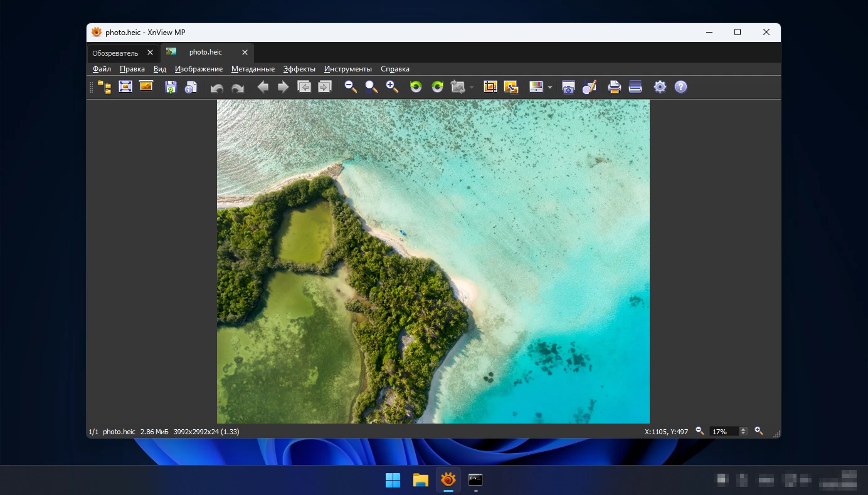Screen dimensions: 868x495
Task: Click the scanner acquire icon
Action: pos(635,87)
